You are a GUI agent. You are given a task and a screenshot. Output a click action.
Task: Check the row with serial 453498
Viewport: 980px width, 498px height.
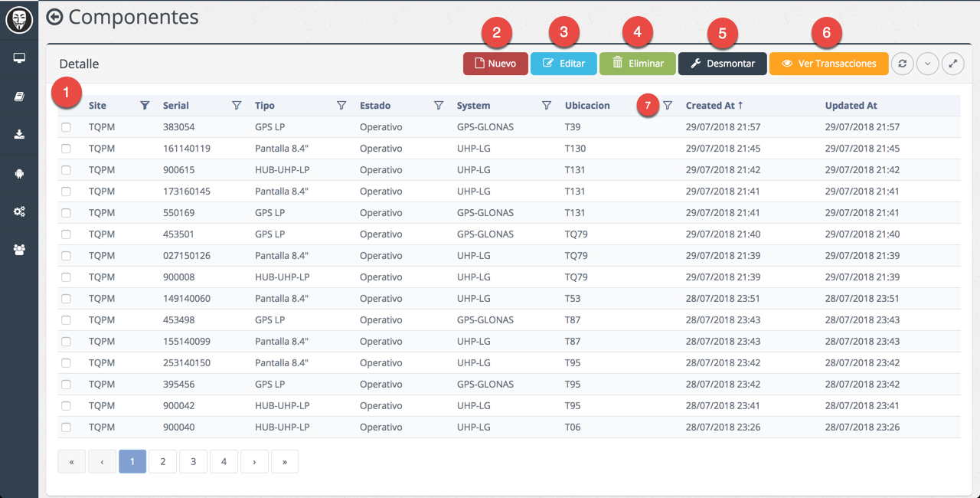point(67,320)
